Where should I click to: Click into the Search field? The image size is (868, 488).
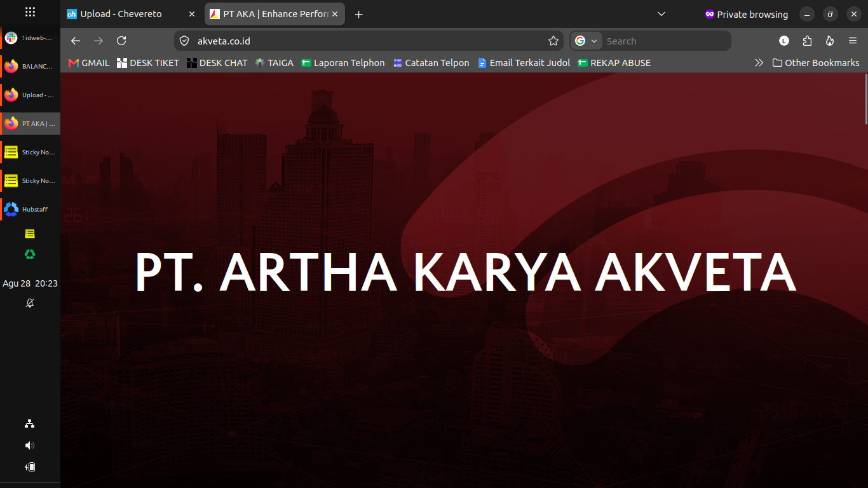tap(666, 41)
